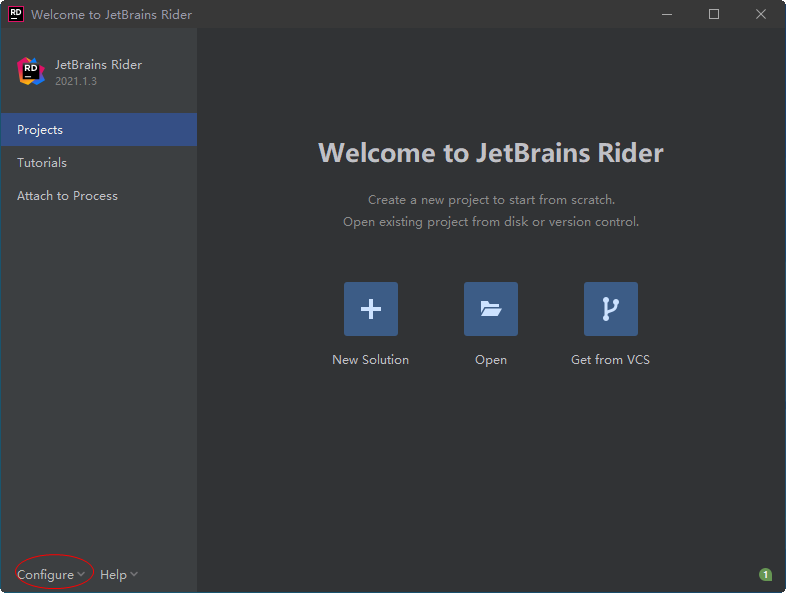Select the Projects tab
786x593 pixels.
coord(99,129)
